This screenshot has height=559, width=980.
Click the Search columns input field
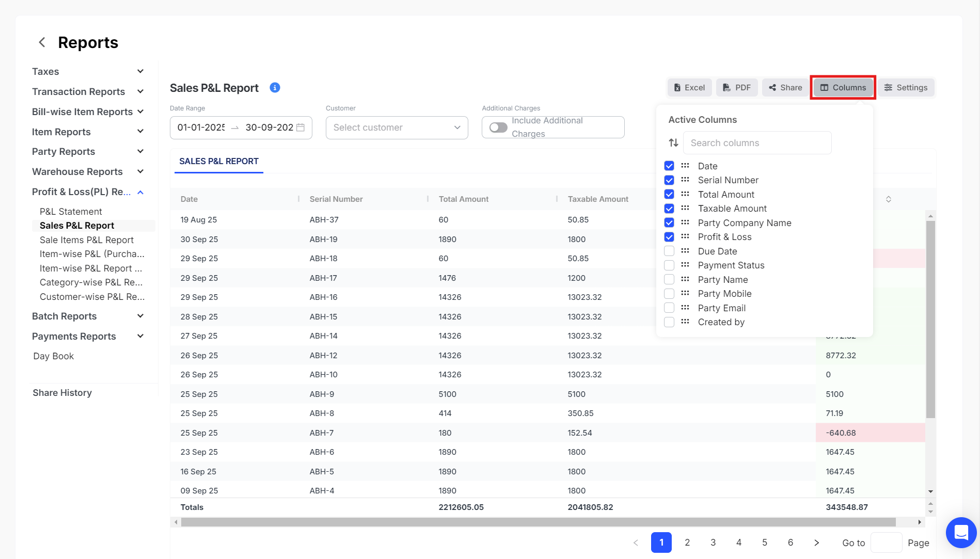coord(757,143)
